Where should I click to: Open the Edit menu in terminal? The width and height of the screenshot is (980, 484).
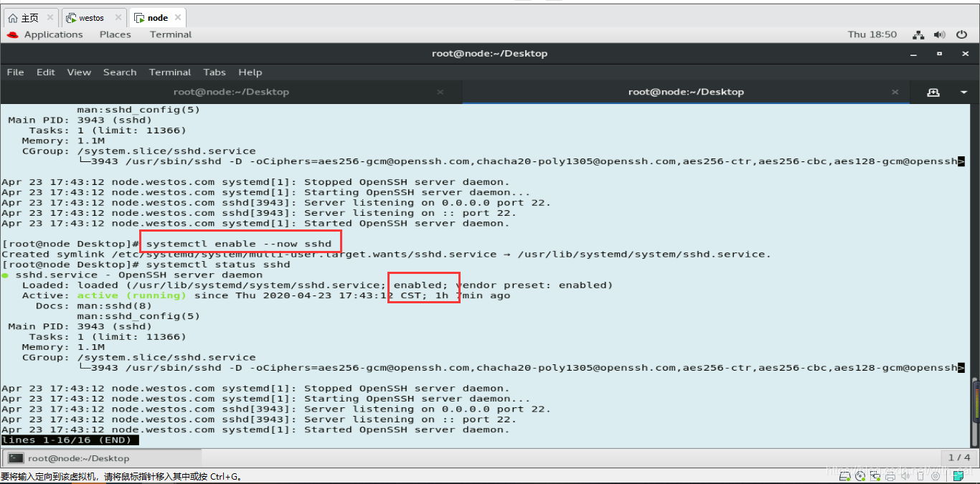click(x=46, y=72)
